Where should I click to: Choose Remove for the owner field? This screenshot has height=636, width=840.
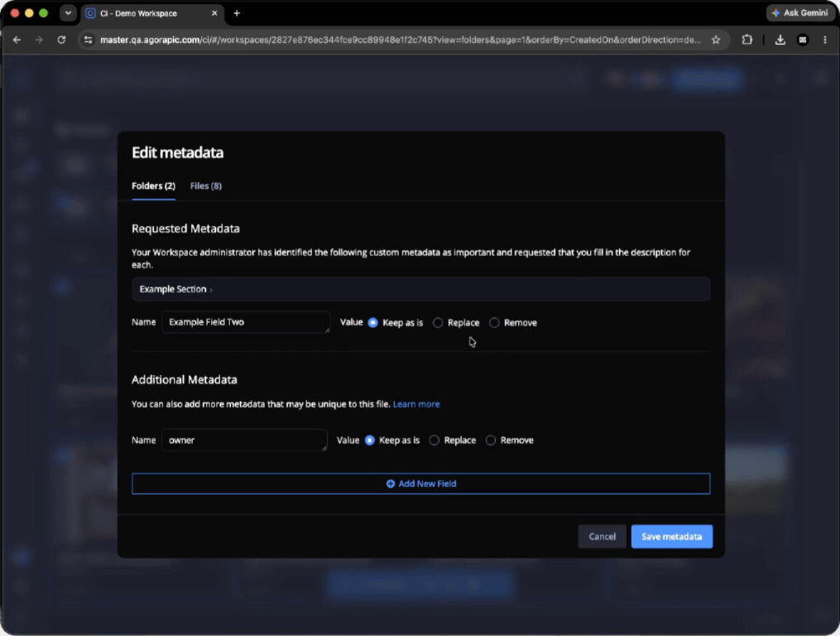click(490, 440)
